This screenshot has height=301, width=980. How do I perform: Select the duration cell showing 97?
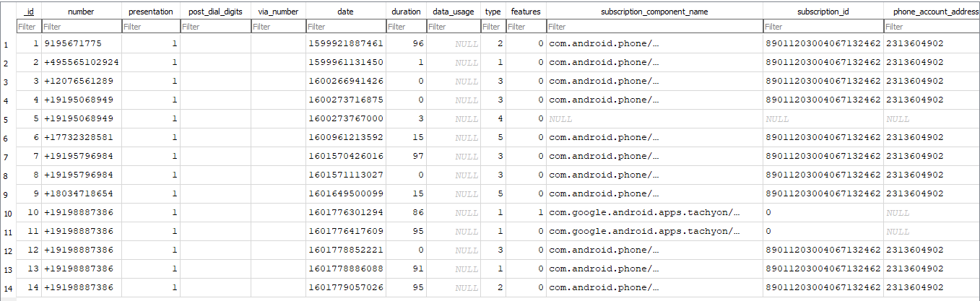tap(406, 156)
